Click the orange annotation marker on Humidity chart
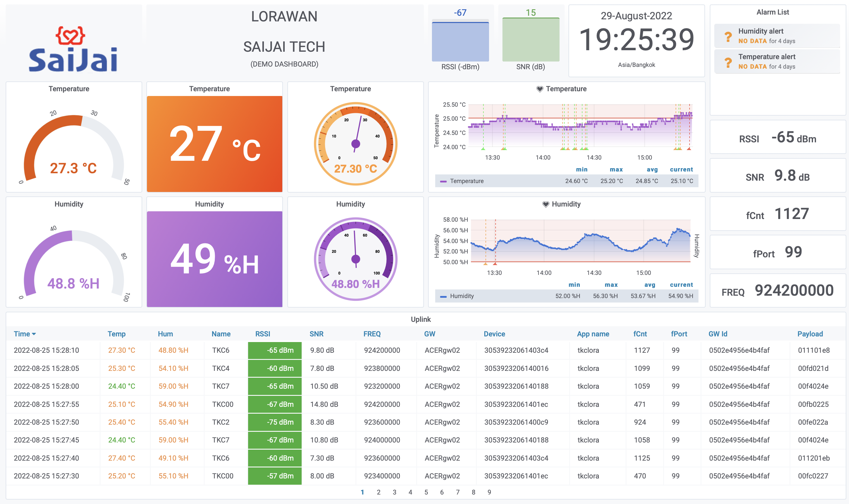This screenshot has height=504, width=849. pos(485,264)
